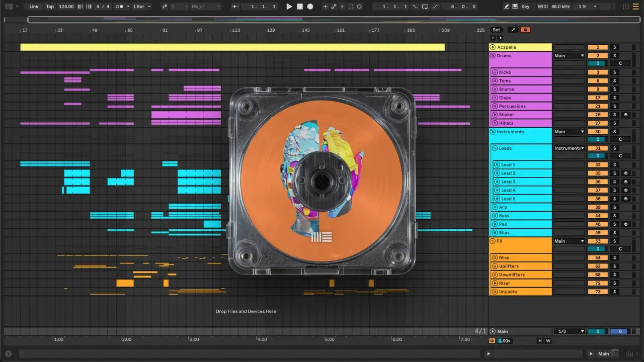
Task: Toggle Draw Mode pencil icon
Action: [x=506, y=7]
